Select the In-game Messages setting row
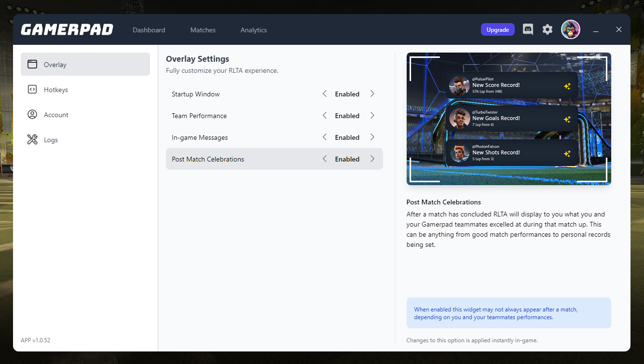The width and height of the screenshot is (644, 364). pyautogui.click(x=274, y=137)
